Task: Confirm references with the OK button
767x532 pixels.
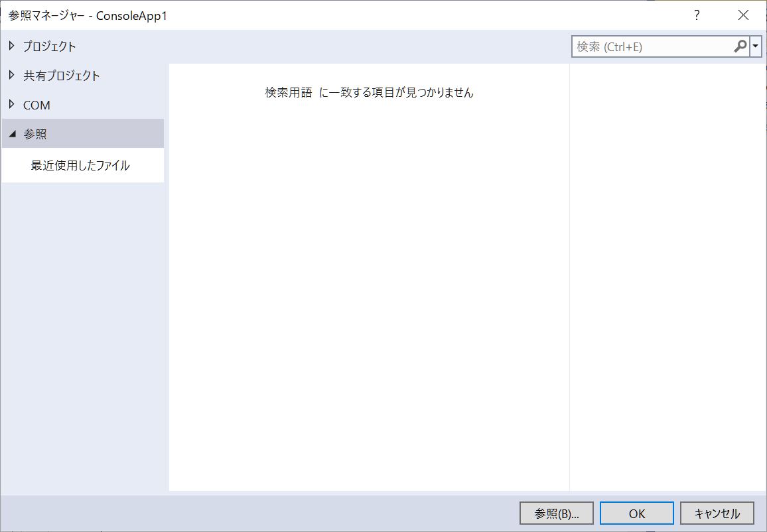Action: click(x=636, y=513)
